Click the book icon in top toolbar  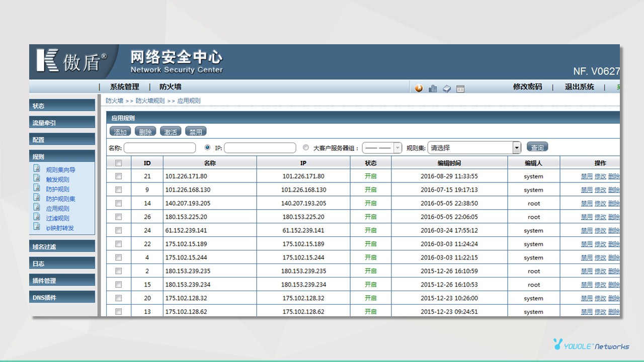coord(447,88)
